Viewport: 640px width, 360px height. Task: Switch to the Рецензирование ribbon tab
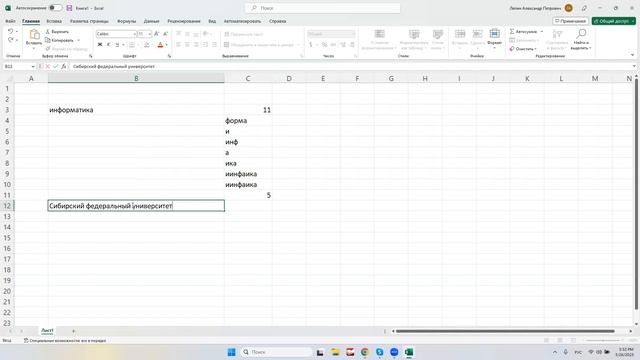184,21
